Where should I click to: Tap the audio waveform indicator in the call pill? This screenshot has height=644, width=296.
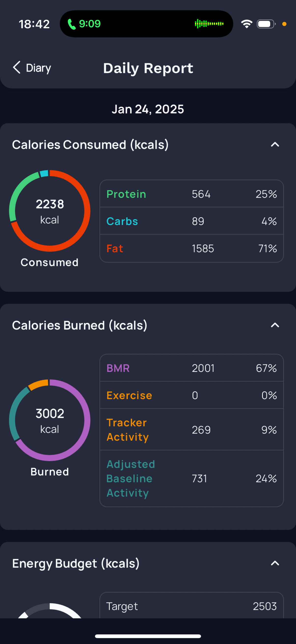pyautogui.click(x=209, y=24)
